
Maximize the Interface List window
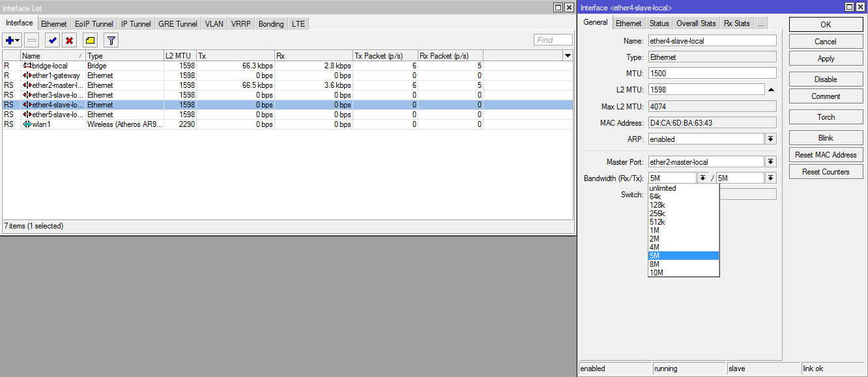[558, 7]
